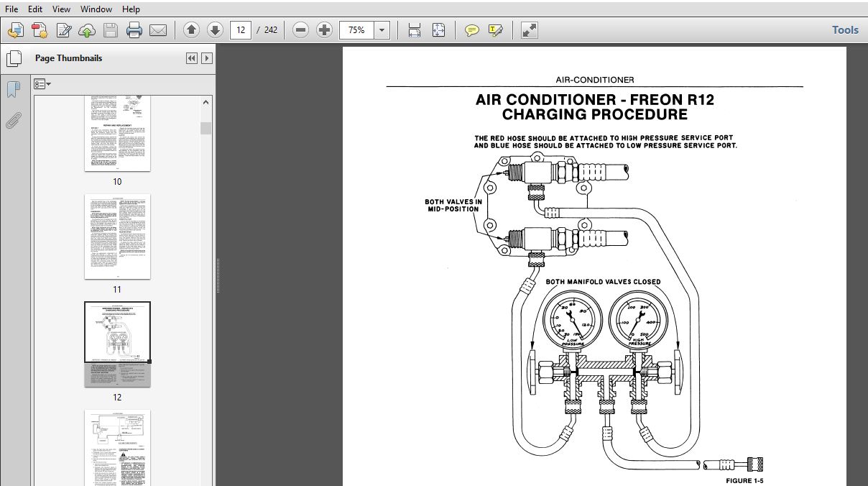Viewport: 868px width, 486px height.
Task: Open the zoom level dropdown arrow
Action: 382,30
